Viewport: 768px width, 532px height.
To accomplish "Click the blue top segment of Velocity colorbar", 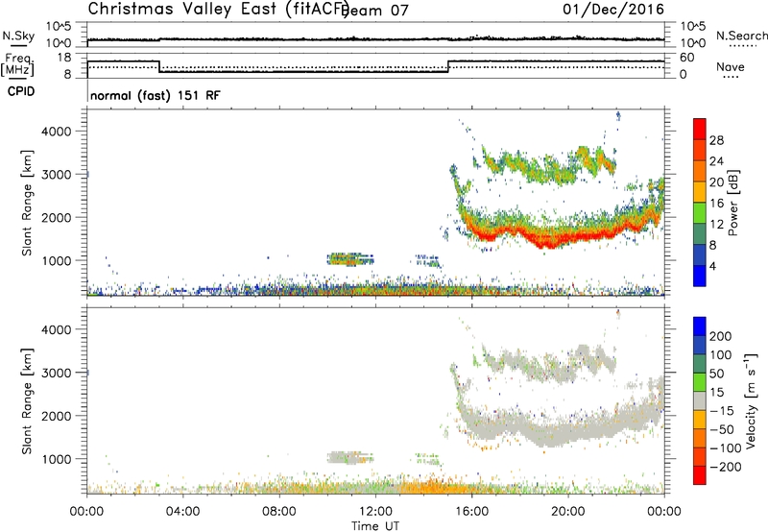I will (x=700, y=326).
